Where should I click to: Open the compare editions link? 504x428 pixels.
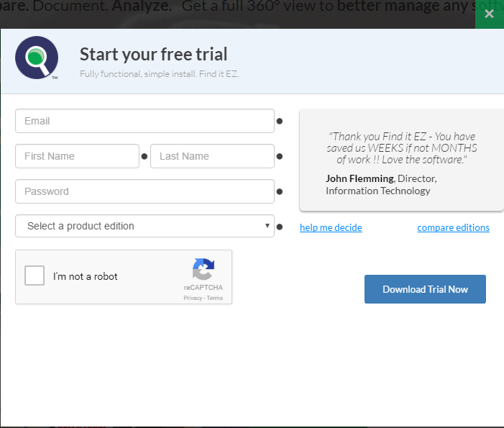click(453, 227)
